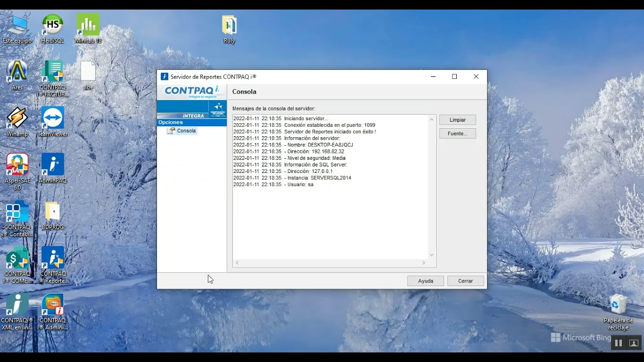Click the horizontal scrollbar left arrow

[x=237, y=263]
